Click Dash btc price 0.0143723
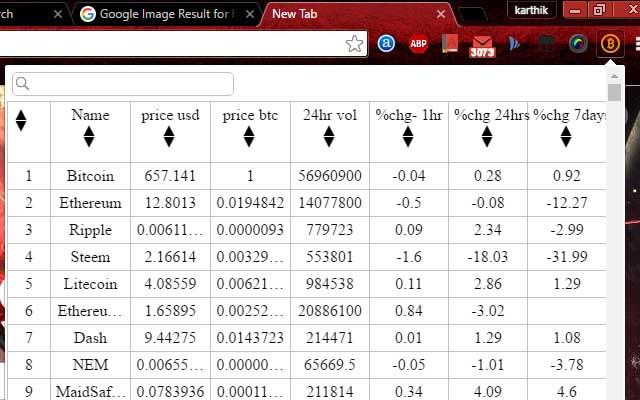 click(x=250, y=338)
